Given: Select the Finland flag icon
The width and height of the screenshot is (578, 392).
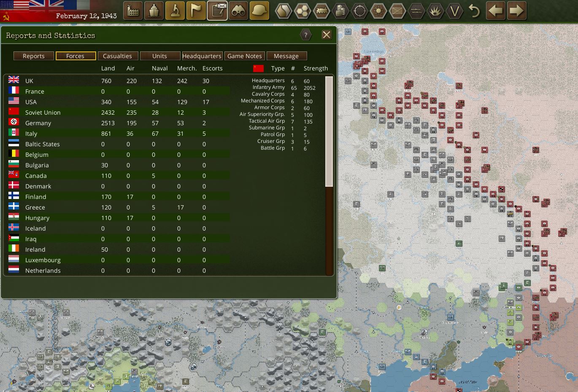Looking at the screenshot, I should coord(14,196).
